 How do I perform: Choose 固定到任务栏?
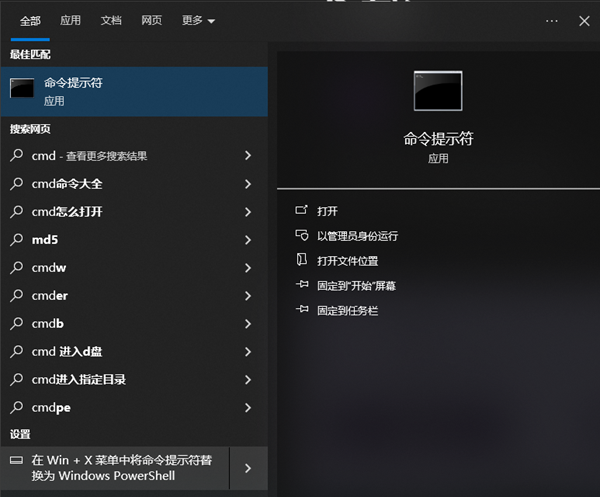(347, 311)
